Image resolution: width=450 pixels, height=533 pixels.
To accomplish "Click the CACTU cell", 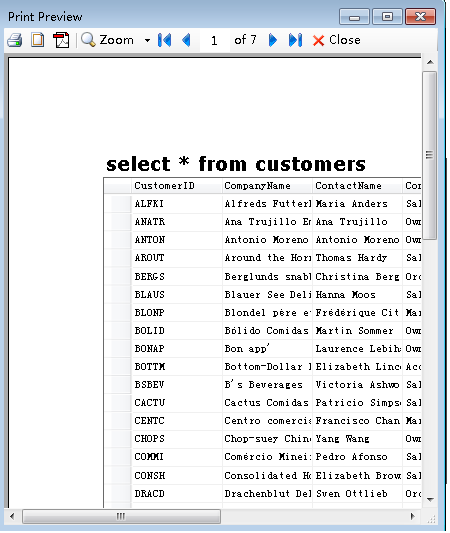I will point(177,403).
